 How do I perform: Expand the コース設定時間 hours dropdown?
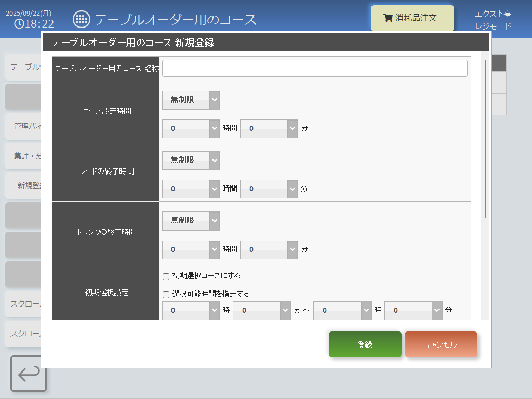[191, 129]
